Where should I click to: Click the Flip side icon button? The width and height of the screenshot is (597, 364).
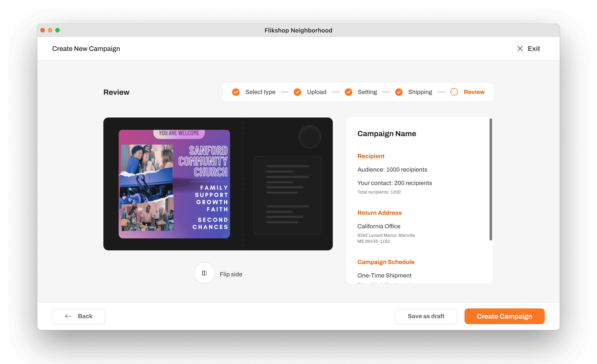pyautogui.click(x=204, y=273)
